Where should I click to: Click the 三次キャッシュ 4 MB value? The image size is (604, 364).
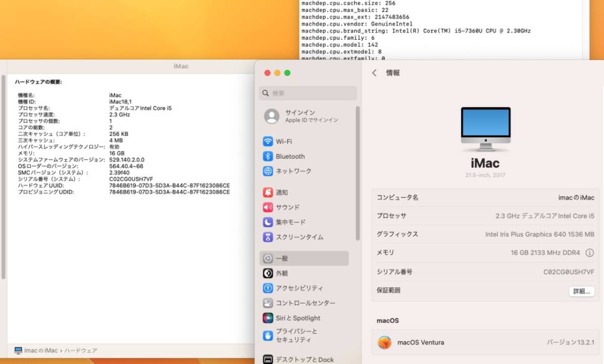click(116, 140)
